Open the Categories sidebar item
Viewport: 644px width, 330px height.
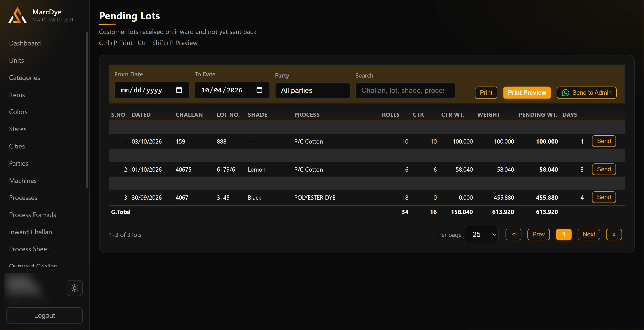[25, 78]
